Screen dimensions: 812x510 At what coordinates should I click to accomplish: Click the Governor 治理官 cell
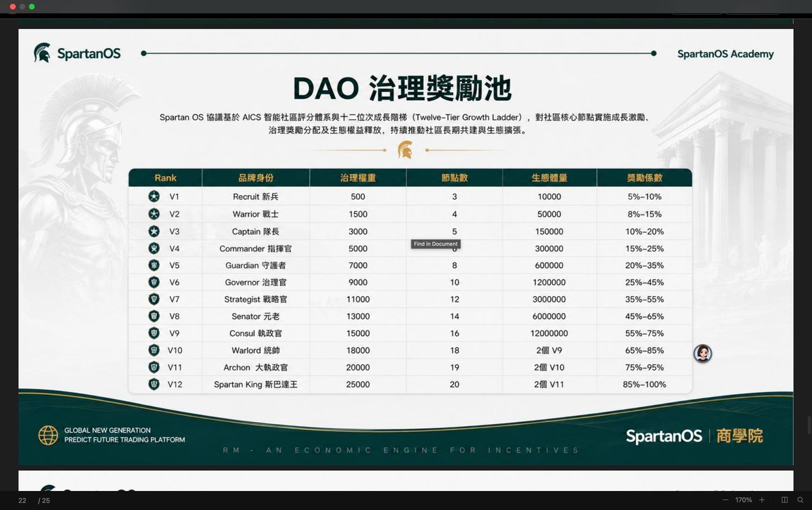click(256, 282)
